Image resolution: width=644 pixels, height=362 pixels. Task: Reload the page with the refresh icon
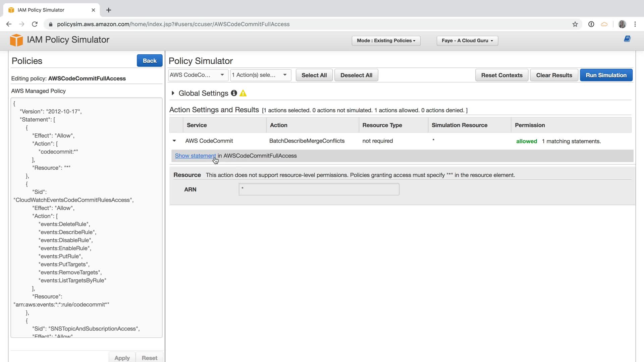pos(35,24)
